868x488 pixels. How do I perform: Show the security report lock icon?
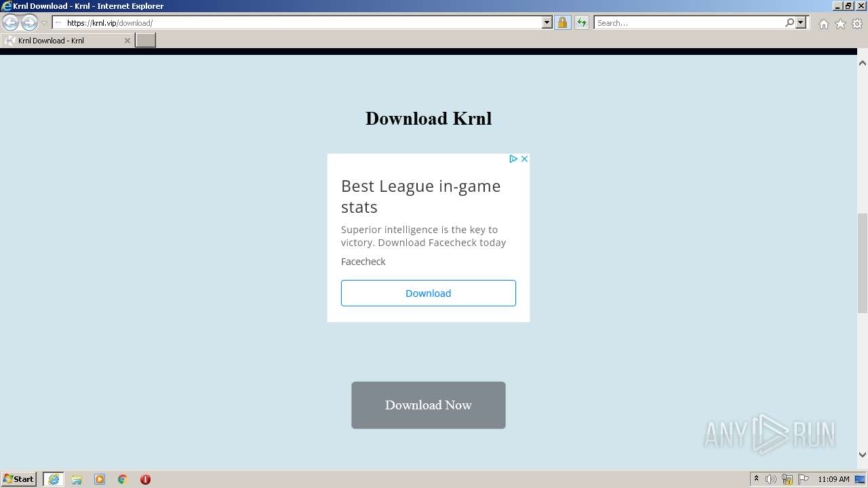coord(562,23)
